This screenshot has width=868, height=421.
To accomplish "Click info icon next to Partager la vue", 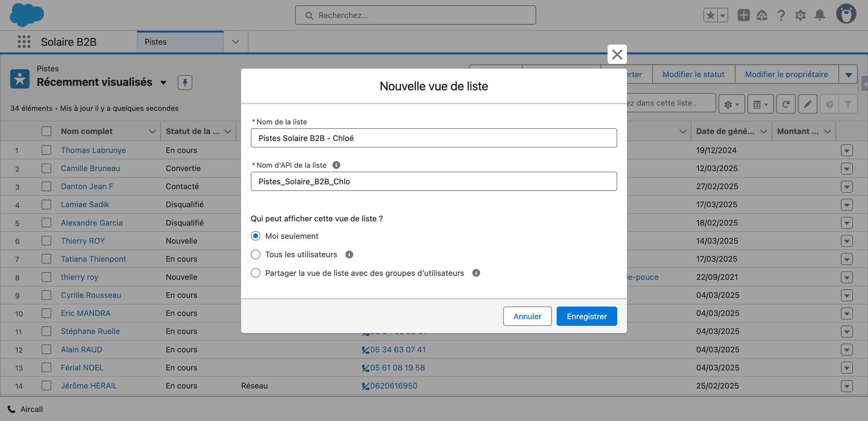I will point(476,273).
